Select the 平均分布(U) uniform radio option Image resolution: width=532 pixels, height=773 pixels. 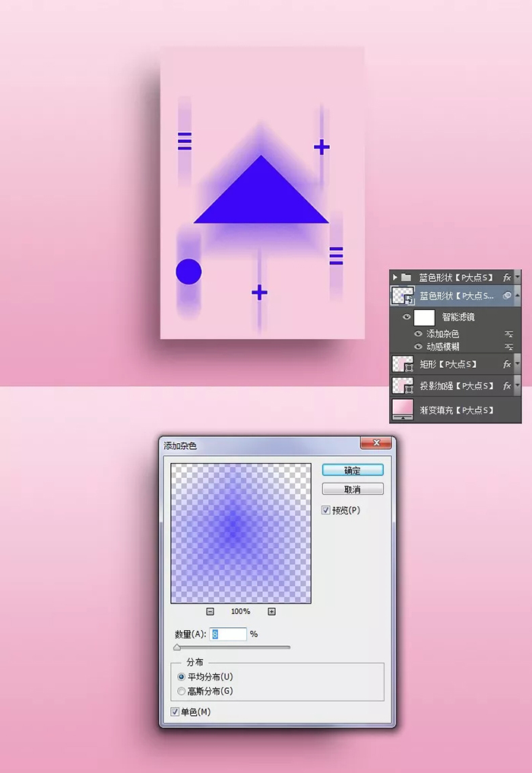(x=181, y=676)
